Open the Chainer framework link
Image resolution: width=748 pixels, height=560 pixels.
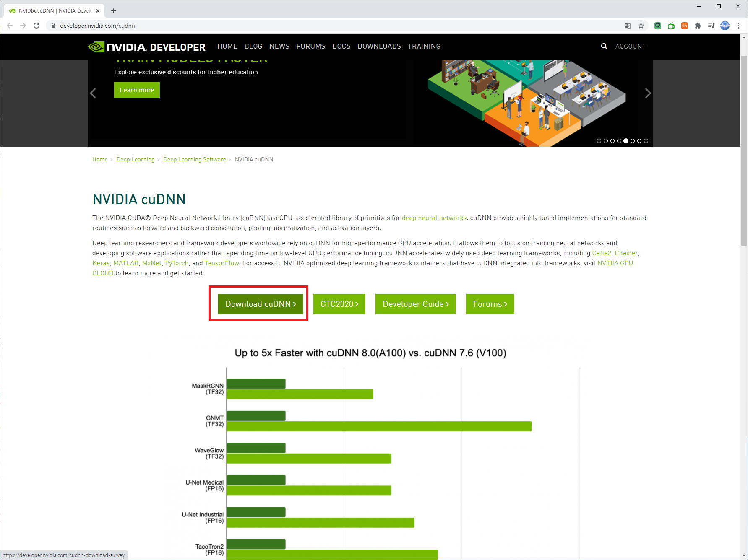click(x=626, y=253)
